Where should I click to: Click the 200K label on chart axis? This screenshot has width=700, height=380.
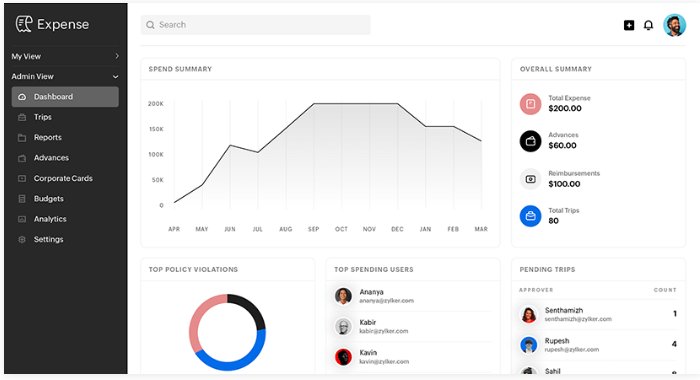click(156, 104)
